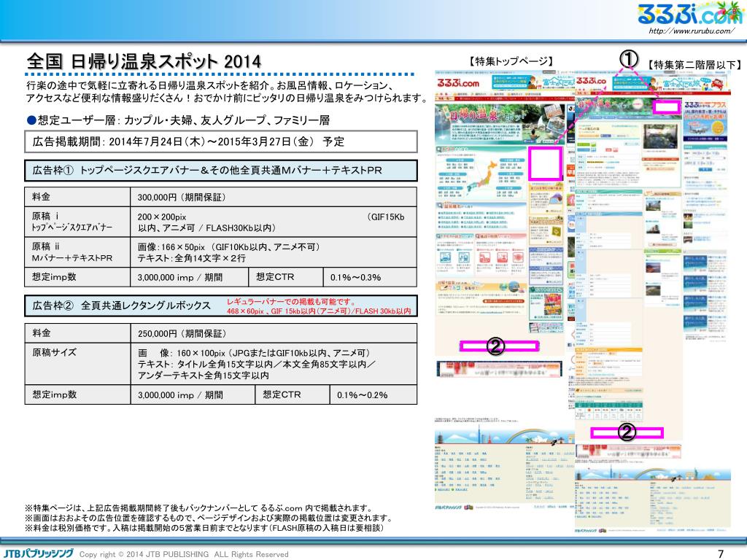Click the red 468×60pix GIF 15kb specification line
The height and width of the screenshot is (560, 747).
tap(319, 311)
